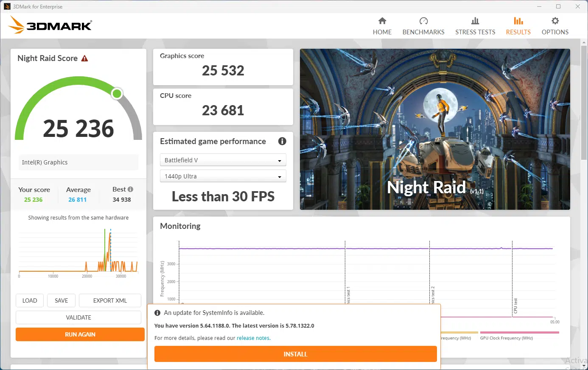The width and height of the screenshot is (588, 370).
Task: Select the OPTIONS menu label
Action: coord(555,32)
